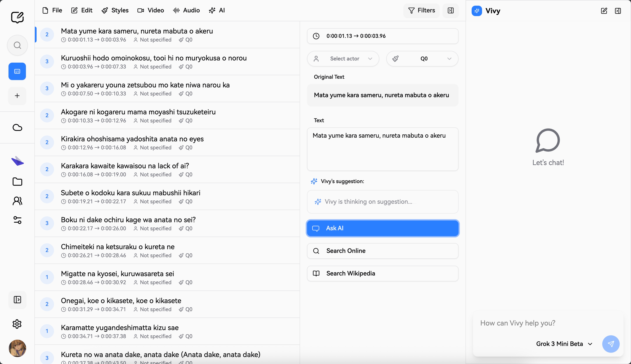This screenshot has width=631, height=364.
Task: Open the File menu
Action: (x=52, y=10)
